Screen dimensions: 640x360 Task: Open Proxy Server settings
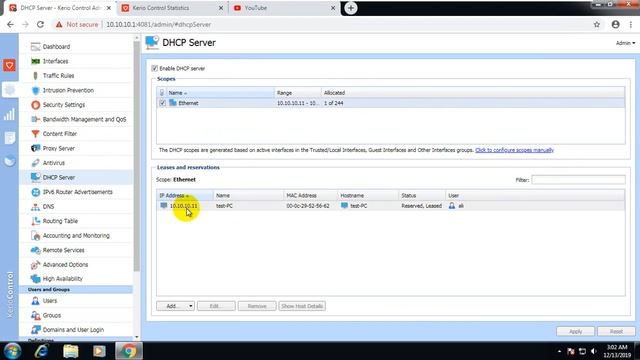click(58, 148)
